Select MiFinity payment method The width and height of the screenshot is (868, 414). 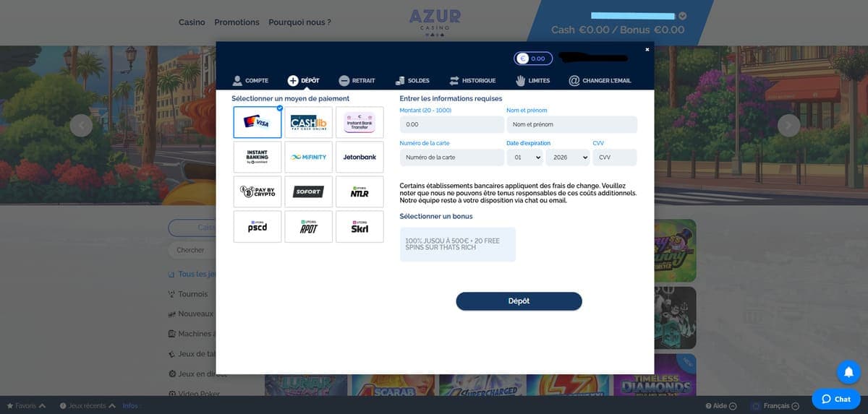click(x=309, y=157)
